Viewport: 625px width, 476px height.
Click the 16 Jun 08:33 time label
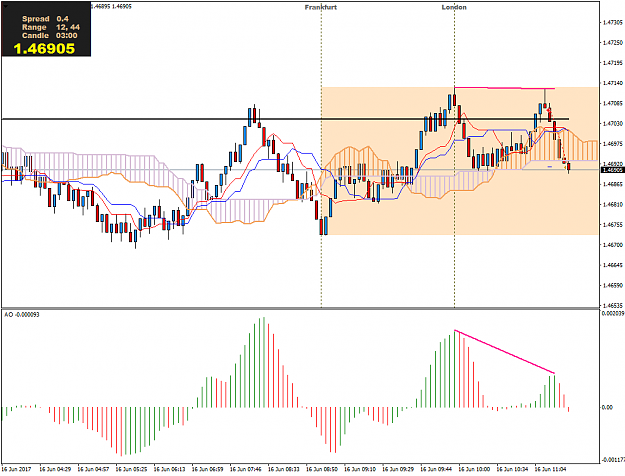point(284,469)
